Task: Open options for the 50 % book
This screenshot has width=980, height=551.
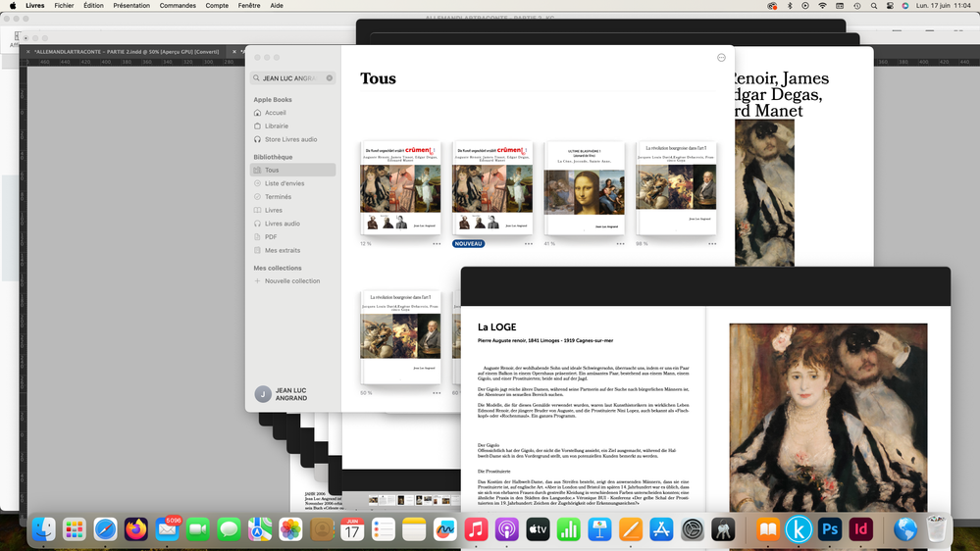Action: click(437, 393)
